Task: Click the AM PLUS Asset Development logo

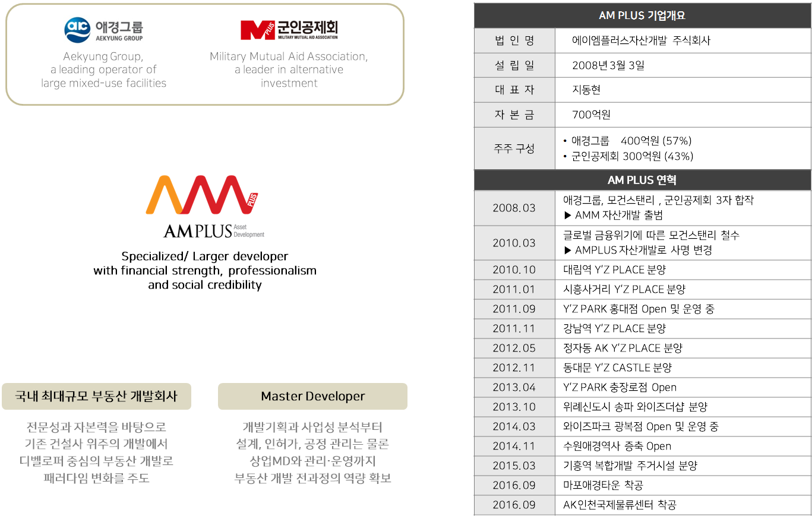Action: (x=204, y=207)
